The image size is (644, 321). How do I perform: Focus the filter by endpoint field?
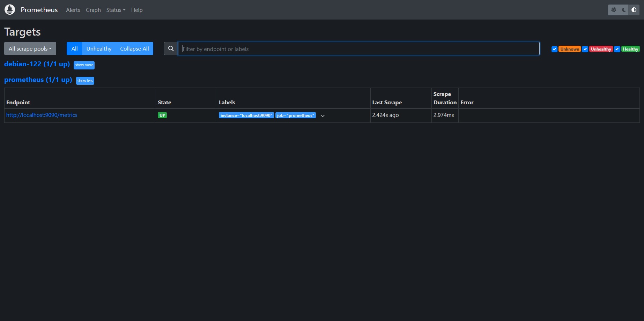click(359, 48)
